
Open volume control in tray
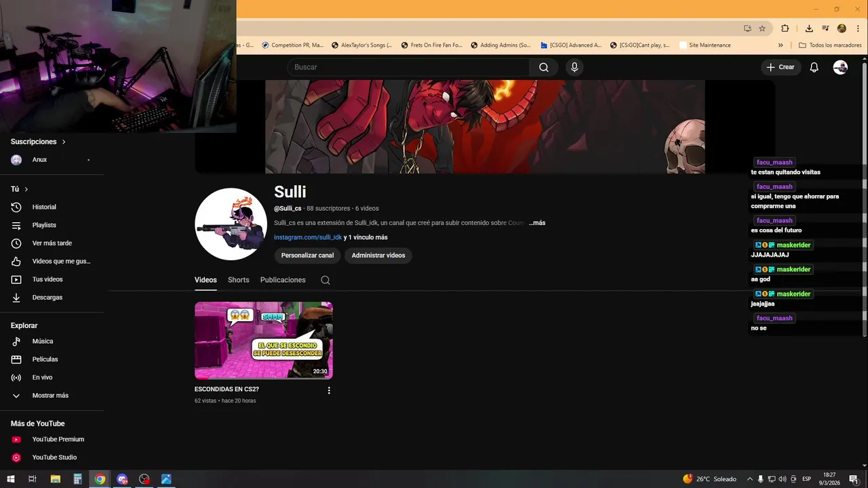click(782, 479)
